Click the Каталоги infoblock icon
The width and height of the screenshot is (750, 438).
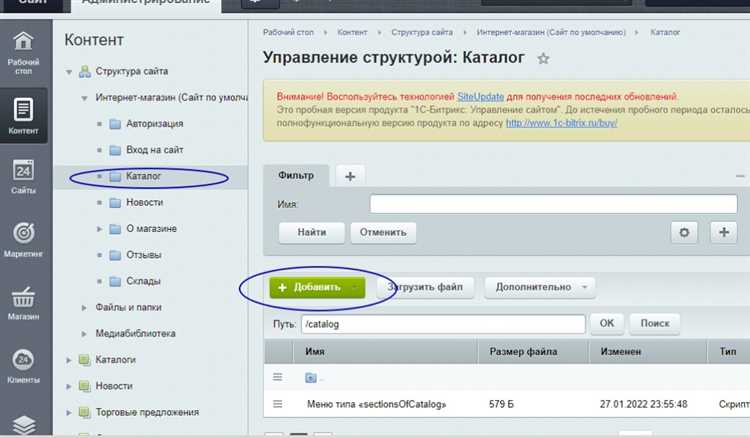84,360
